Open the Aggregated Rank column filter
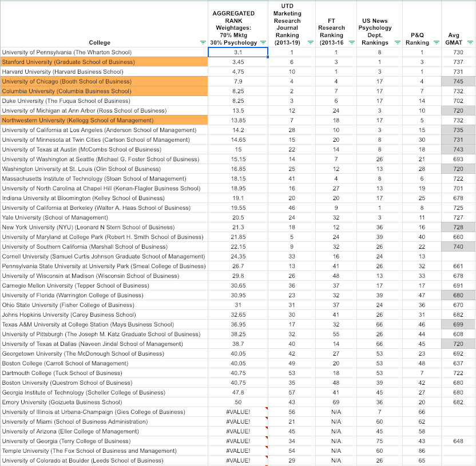This screenshot has height=466, width=476. click(x=263, y=43)
